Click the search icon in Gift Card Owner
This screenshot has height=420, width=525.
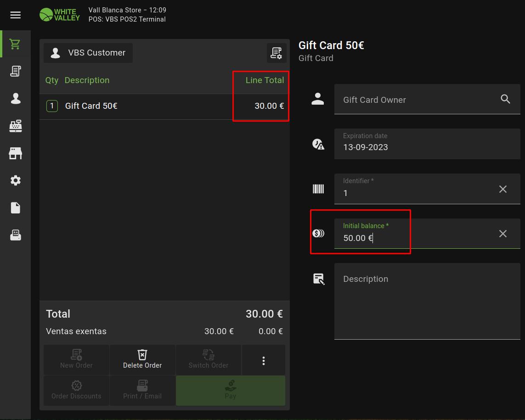click(x=505, y=99)
